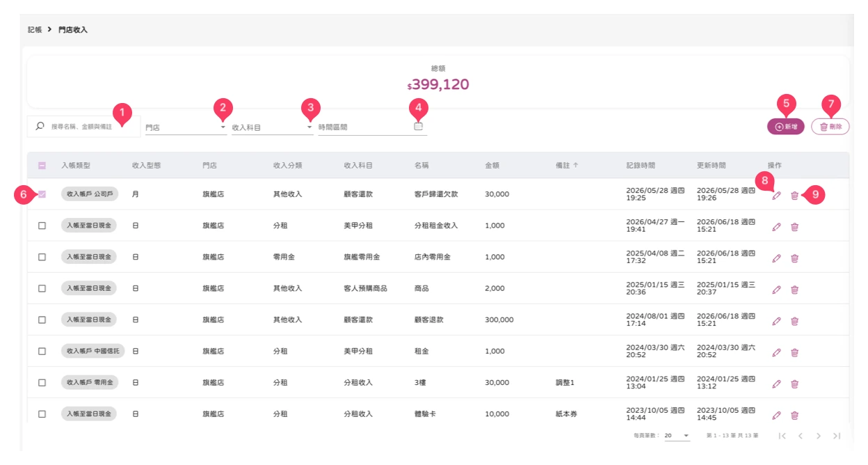Change the rows-per-page value of 20
This screenshot has height=465, width=868.
coord(677,436)
